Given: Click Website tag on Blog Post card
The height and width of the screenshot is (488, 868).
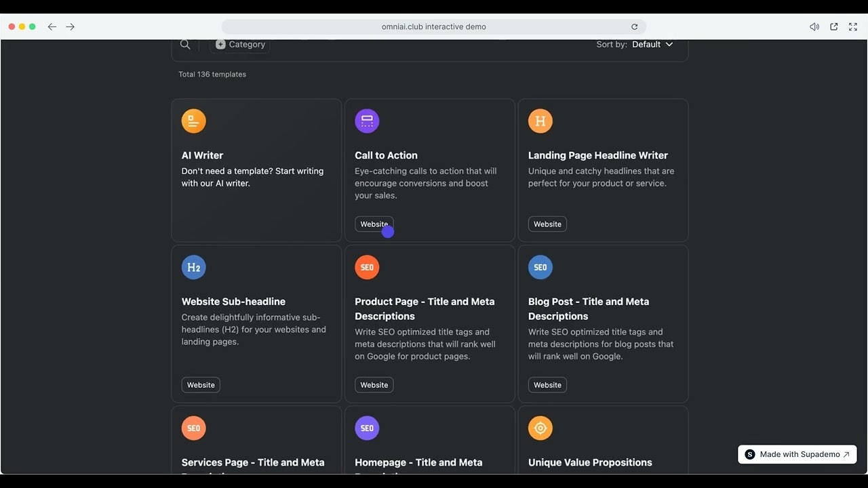Looking at the screenshot, I should tap(547, 385).
